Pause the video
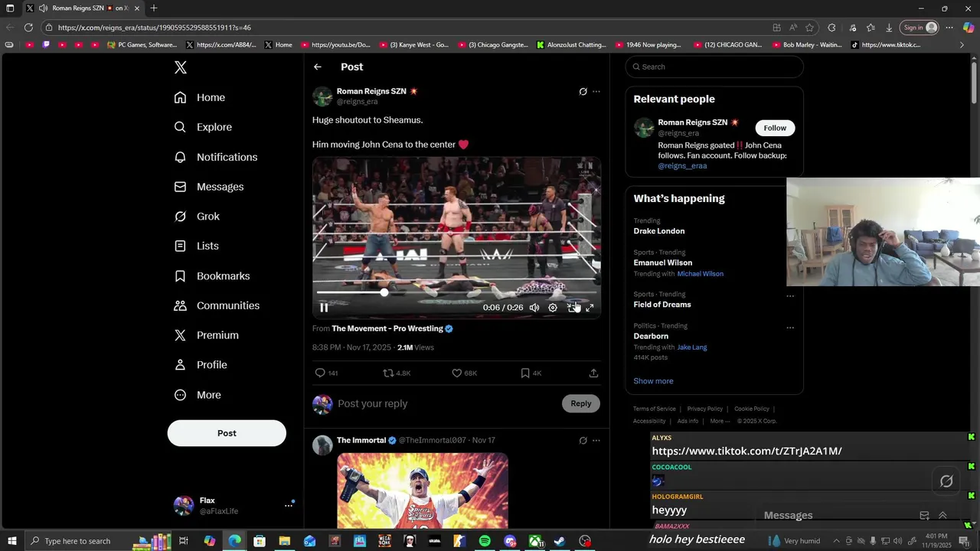This screenshot has width=980, height=551. [324, 308]
